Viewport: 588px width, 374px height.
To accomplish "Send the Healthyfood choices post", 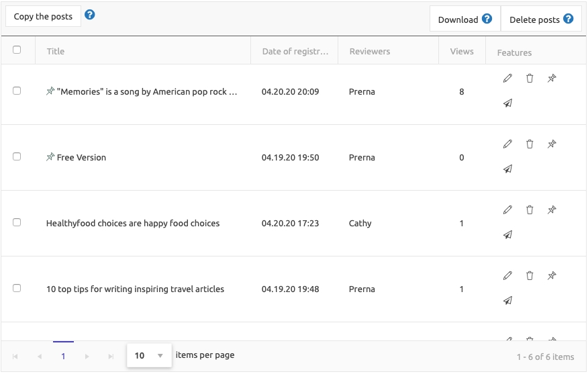I will tap(507, 235).
